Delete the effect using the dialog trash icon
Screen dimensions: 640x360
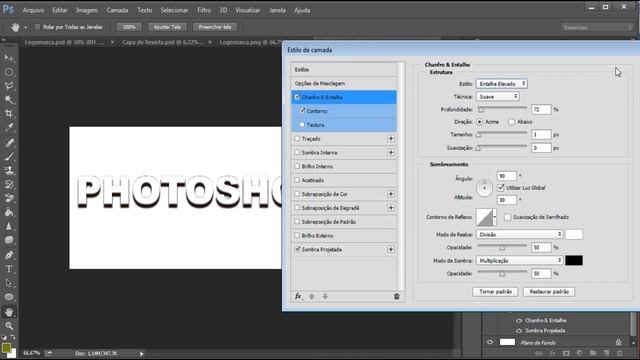(x=396, y=296)
